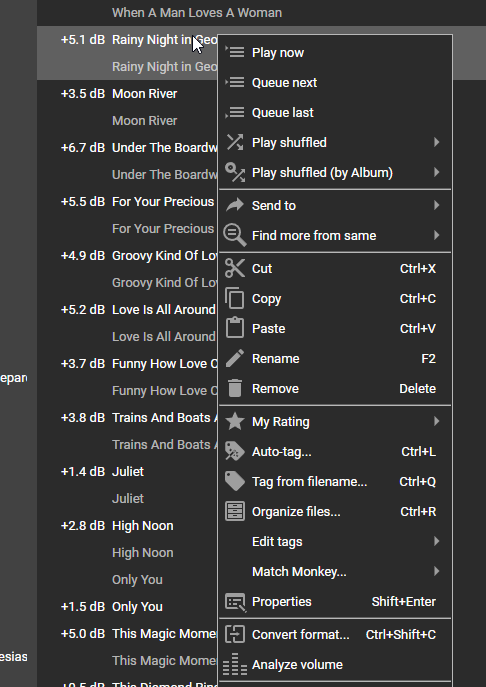Click the Convert format icon
Viewport: 486px width, 687px height.
[235, 634]
